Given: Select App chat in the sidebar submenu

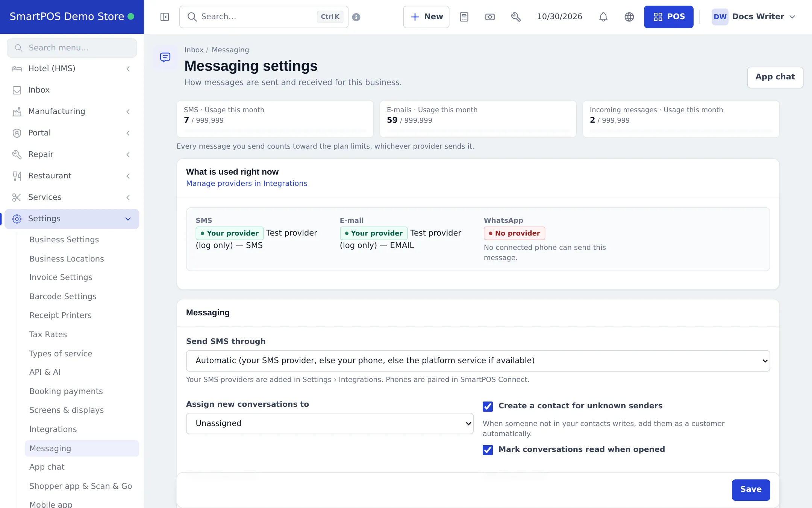Looking at the screenshot, I should coord(47,467).
